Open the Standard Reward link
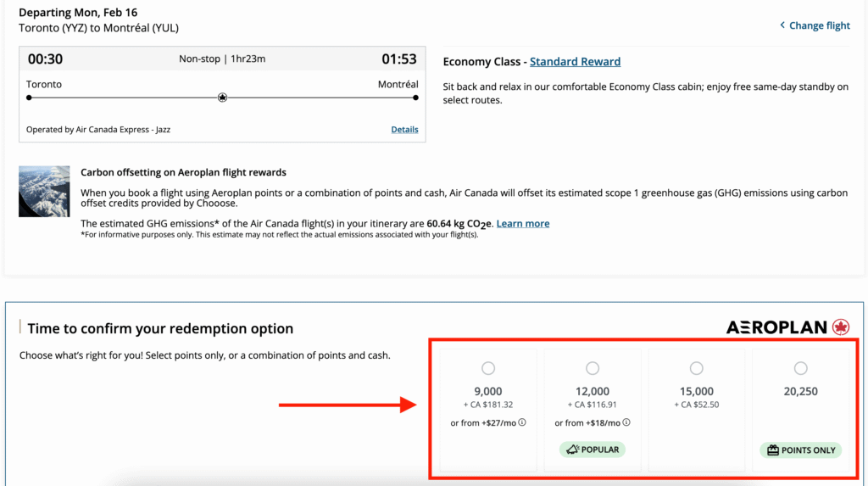 click(575, 62)
